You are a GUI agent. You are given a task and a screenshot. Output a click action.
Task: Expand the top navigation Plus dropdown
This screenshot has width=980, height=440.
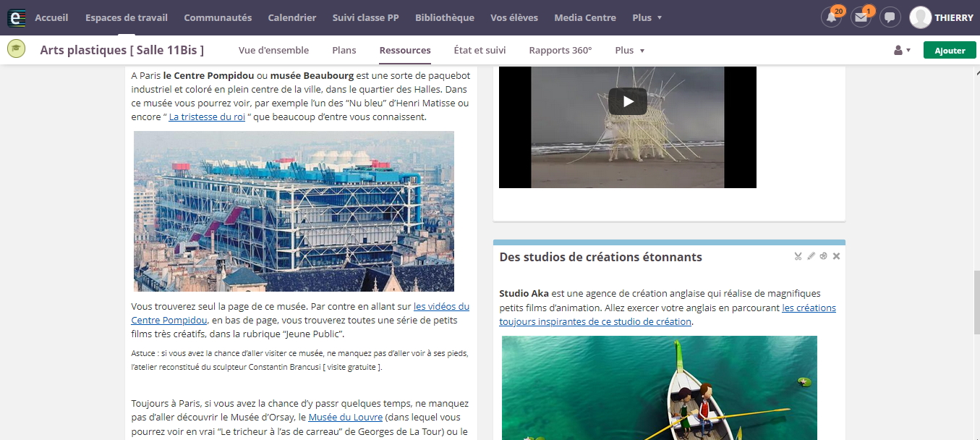pyautogui.click(x=647, y=17)
